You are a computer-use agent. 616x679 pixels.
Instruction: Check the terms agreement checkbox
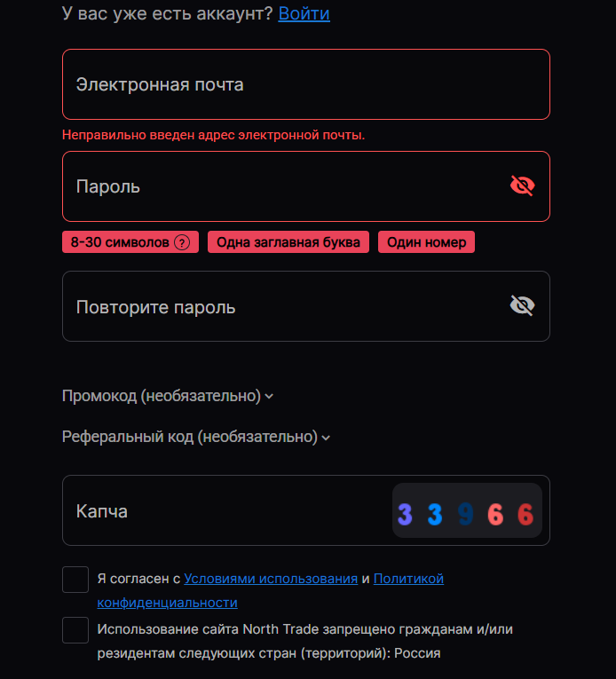tap(75, 579)
